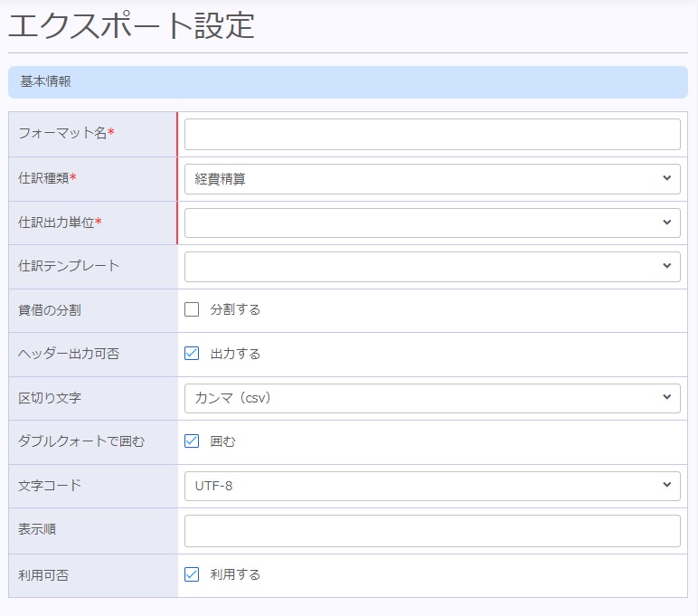Click the 表示順 input field
Image resolution: width=698 pixels, height=616 pixels.
pos(432,531)
